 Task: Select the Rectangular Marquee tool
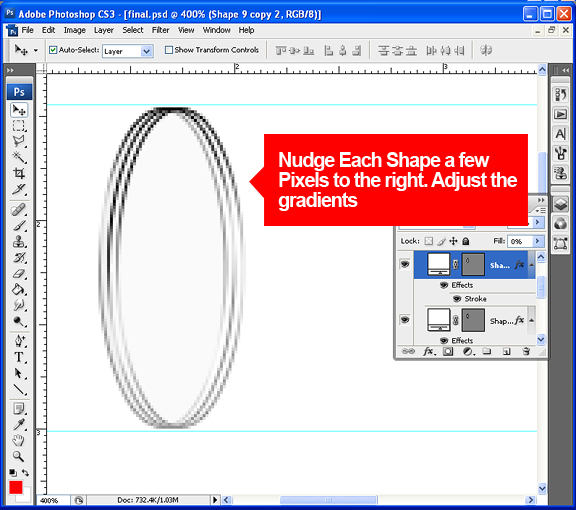(19, 126)
